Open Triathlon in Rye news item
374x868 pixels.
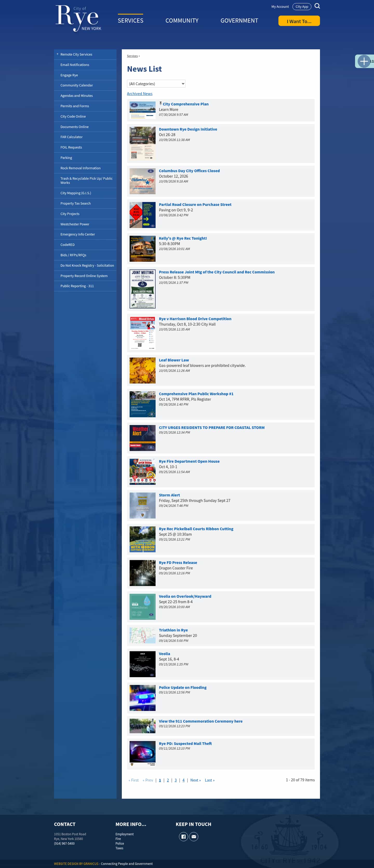click(173, 630)
